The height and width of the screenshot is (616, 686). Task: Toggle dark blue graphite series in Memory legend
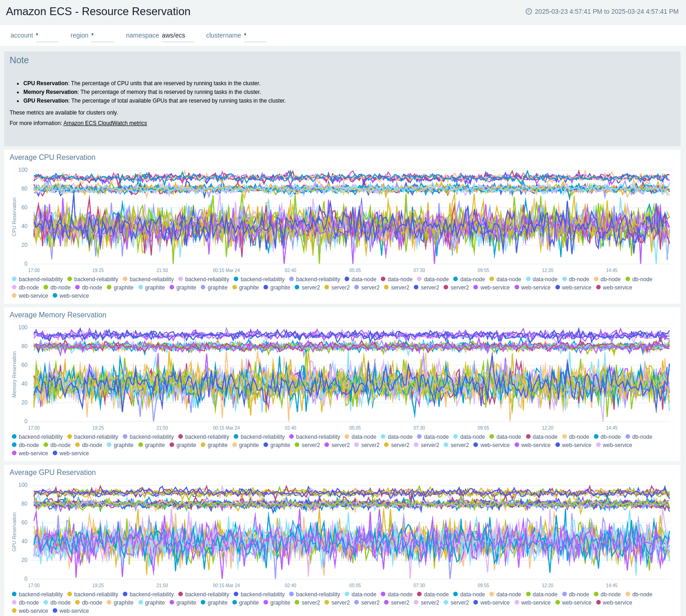(x=277, y=445)
